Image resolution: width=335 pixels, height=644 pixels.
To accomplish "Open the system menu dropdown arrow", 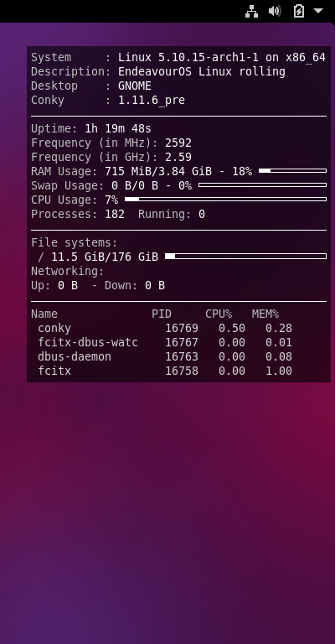I will 318,11.
